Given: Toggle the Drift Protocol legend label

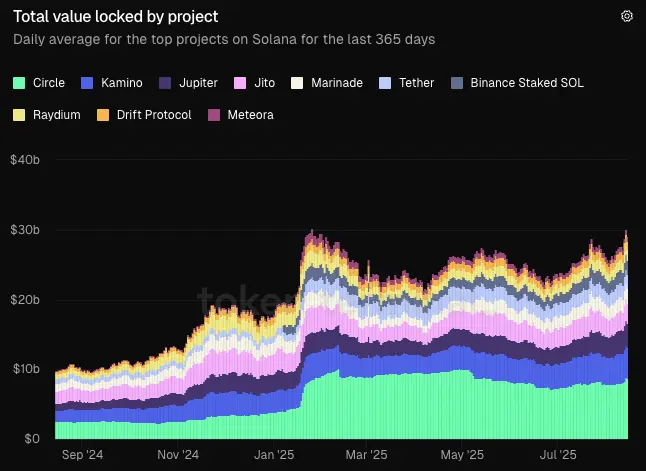Looking at the screenshot, I should [x=154, y=115].
